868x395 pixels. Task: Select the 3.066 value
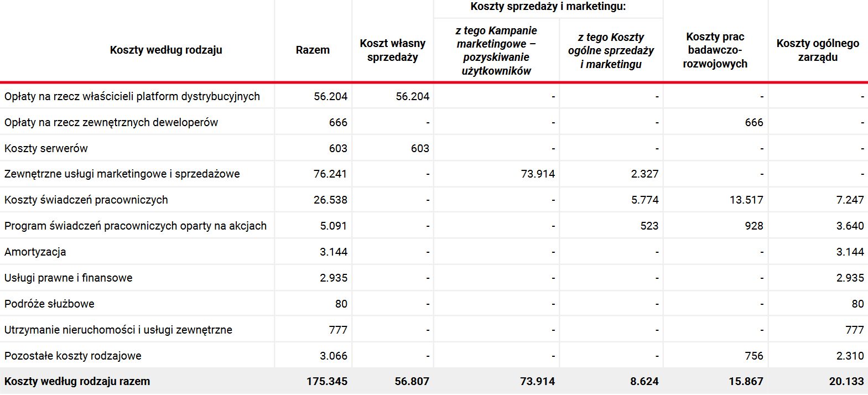(334, 356)
